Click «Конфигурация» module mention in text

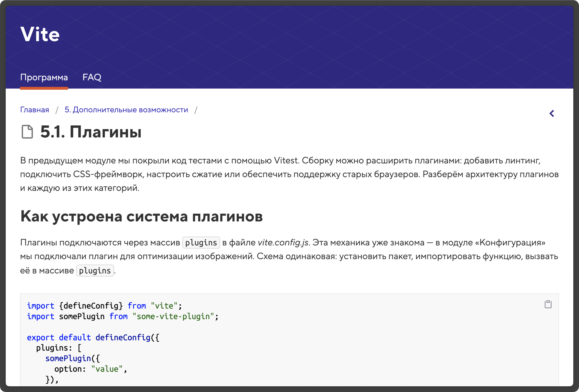point(510,243)
